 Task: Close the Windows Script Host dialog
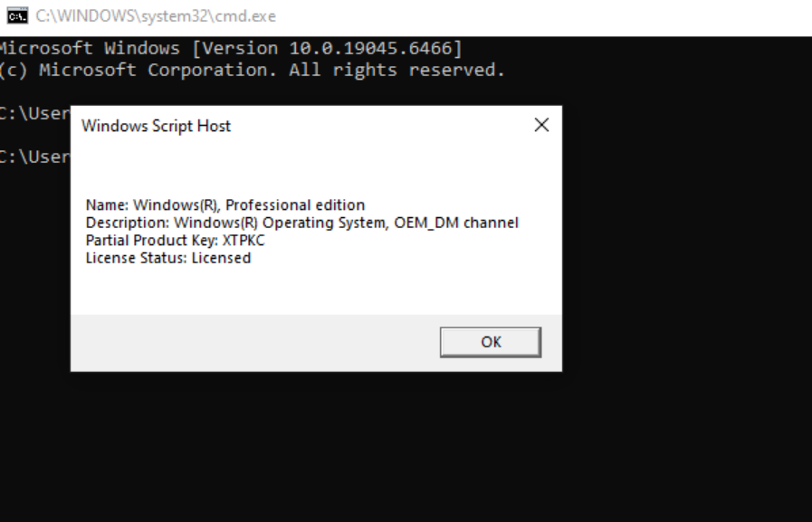pyautogui.click(x=541, y=126)
